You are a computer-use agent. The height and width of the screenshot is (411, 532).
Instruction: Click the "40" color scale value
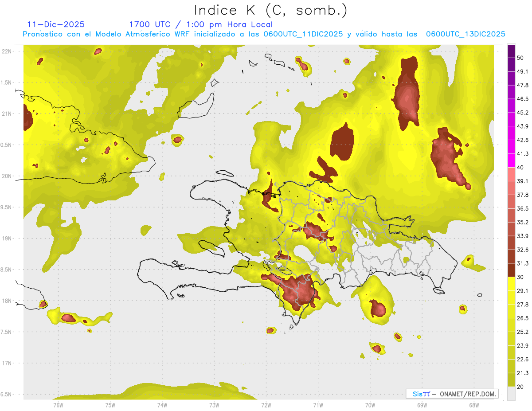tap(520, 168)
